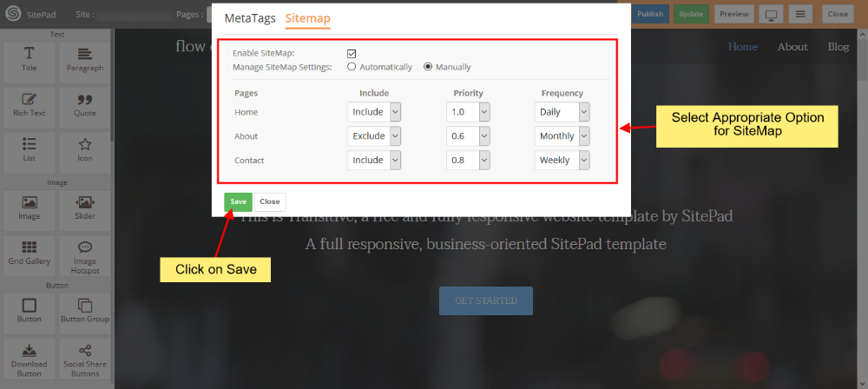Viewport: 868px width, 389px height.
Task: Click the Preview button
Action: [734, 14]
